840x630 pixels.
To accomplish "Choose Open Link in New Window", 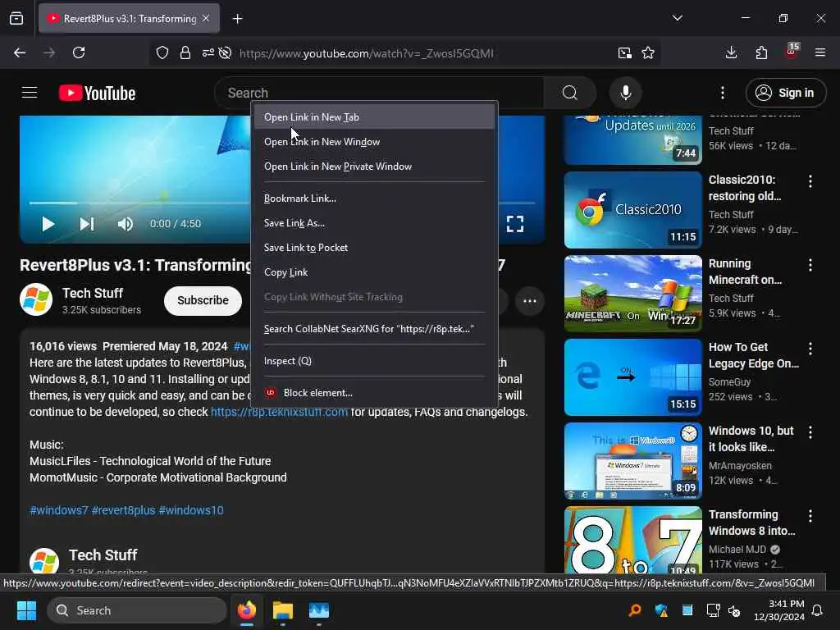I will coord(374,141).
